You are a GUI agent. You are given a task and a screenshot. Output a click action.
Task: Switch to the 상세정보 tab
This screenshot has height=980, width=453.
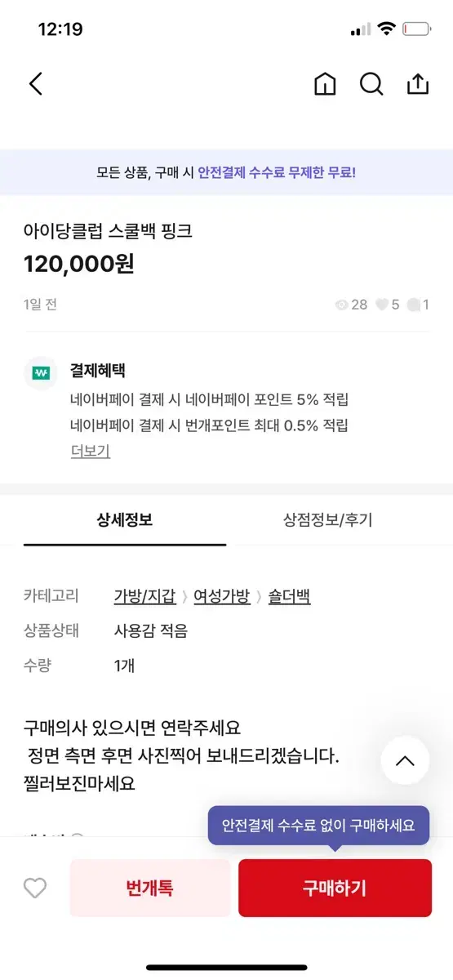coord(125,520)
